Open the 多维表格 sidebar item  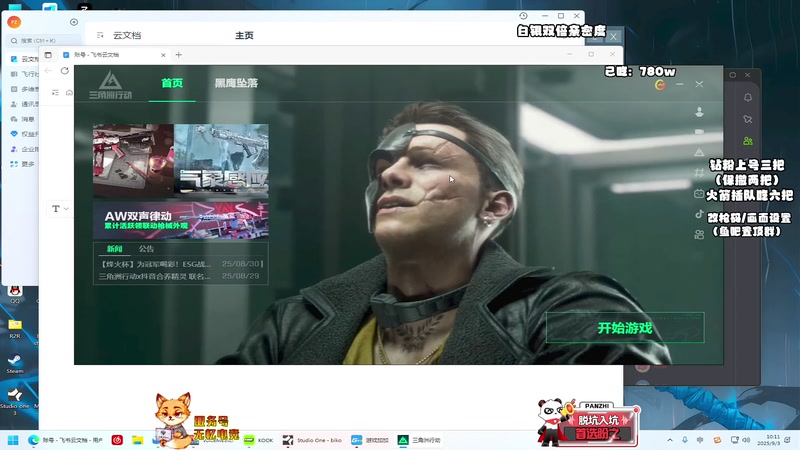click(x=24, y=89)
